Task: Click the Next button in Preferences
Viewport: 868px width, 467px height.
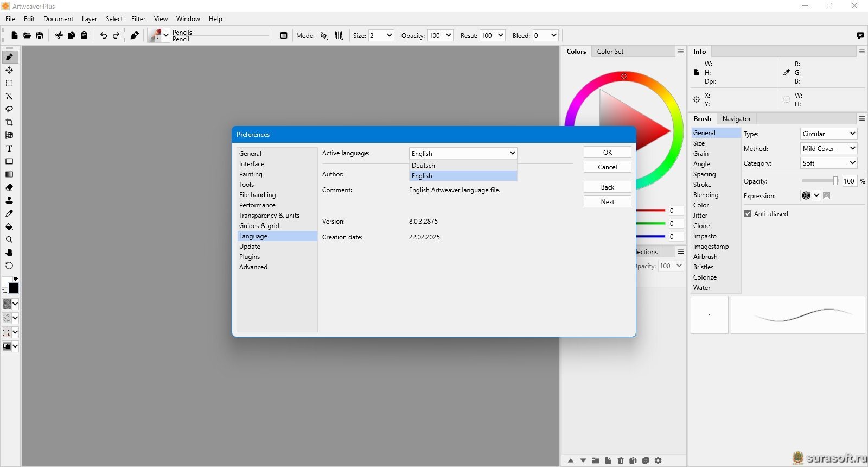Action: point(608,201)
